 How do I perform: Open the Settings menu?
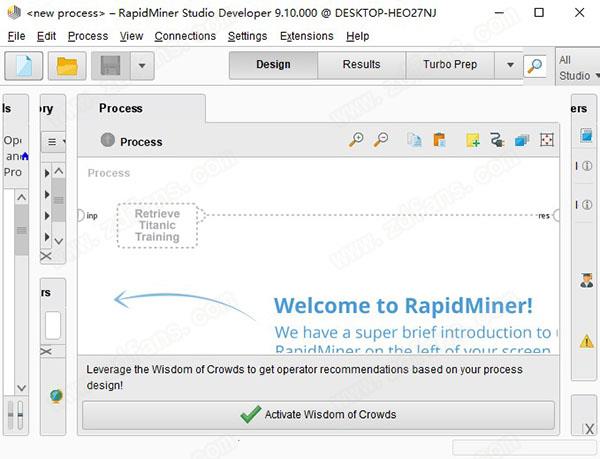[248, 36]
